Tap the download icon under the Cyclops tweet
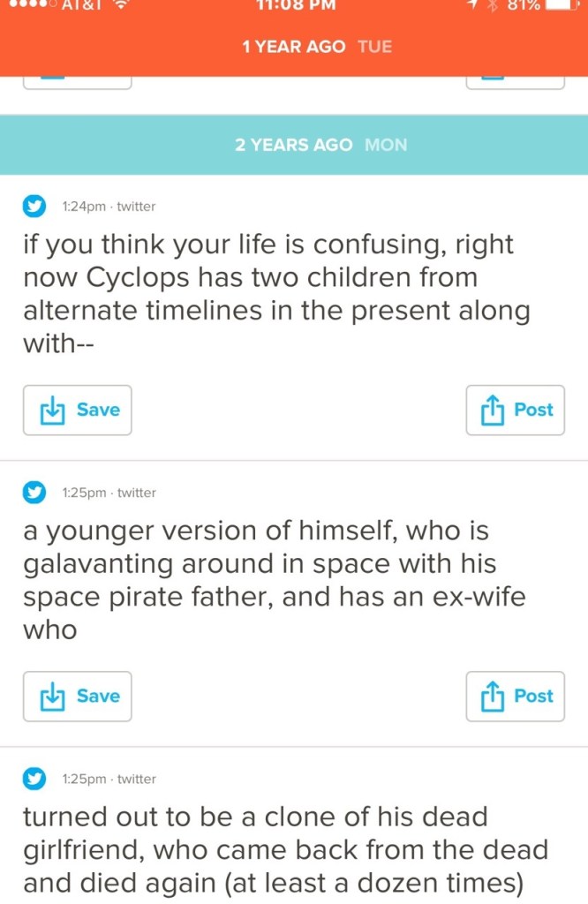This screenshot has height=904, width=588. [54, 410]
